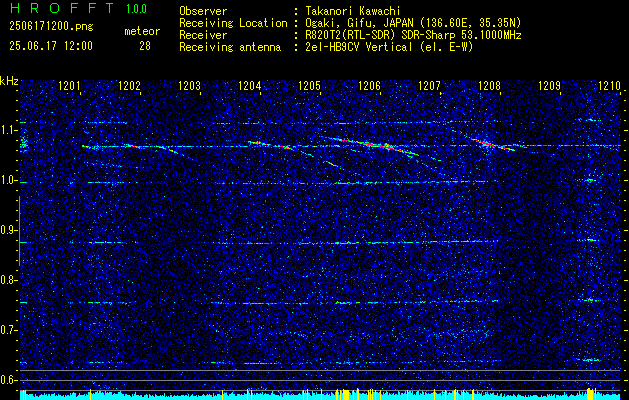
Task: Click the kHz axis unit label
Action: (x=9, y=81)
